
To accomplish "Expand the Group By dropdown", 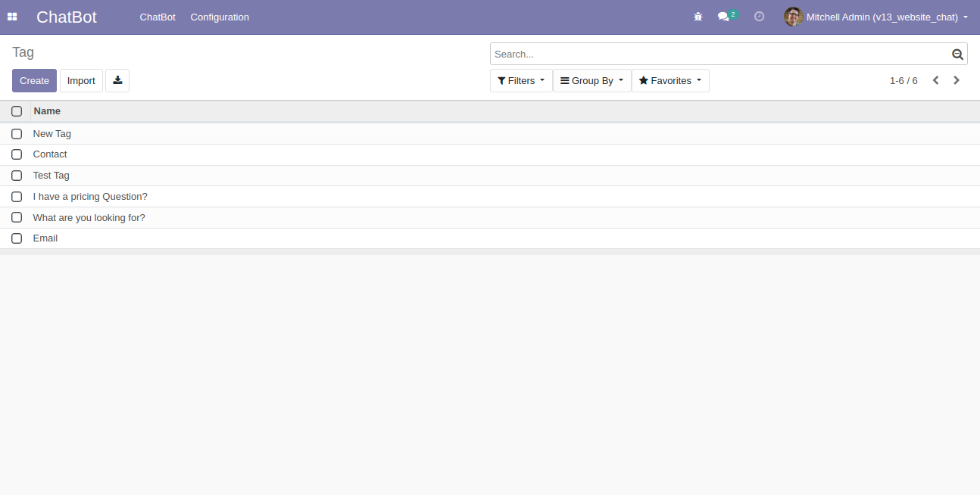I will pos(591,80).
